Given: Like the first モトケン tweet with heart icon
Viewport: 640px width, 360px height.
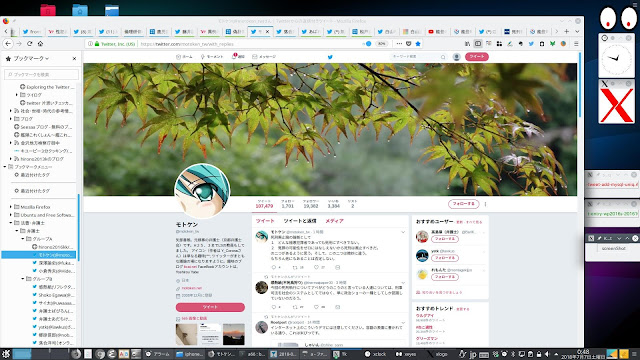Looking at the screenshot, I should coord(316,267).
